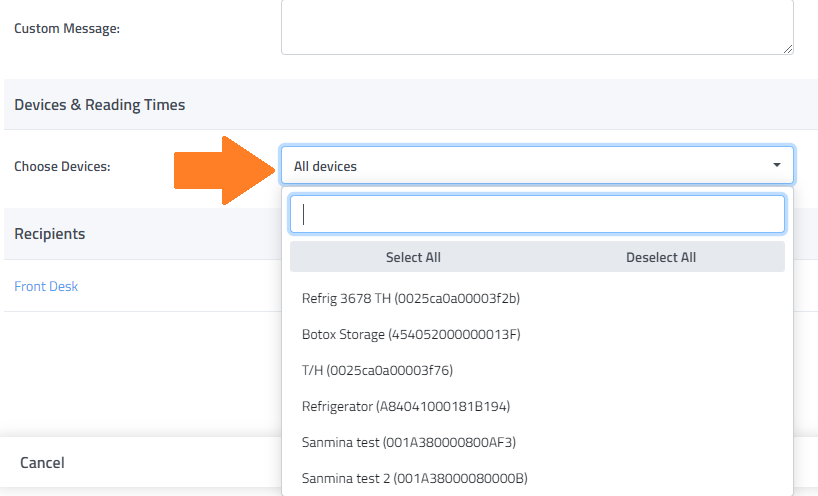Click the Recipients section header
The height and width of the screenshot is (496, 818).
click(x=49, y=234)
